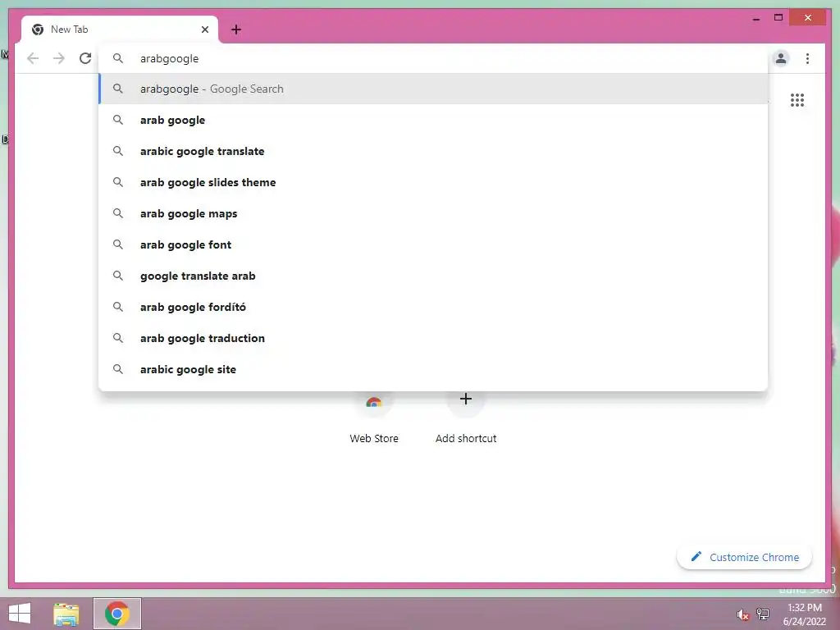Select 'arabgoogle - Google Search' suggestion

pyautogui.click(x=433, y=89)
